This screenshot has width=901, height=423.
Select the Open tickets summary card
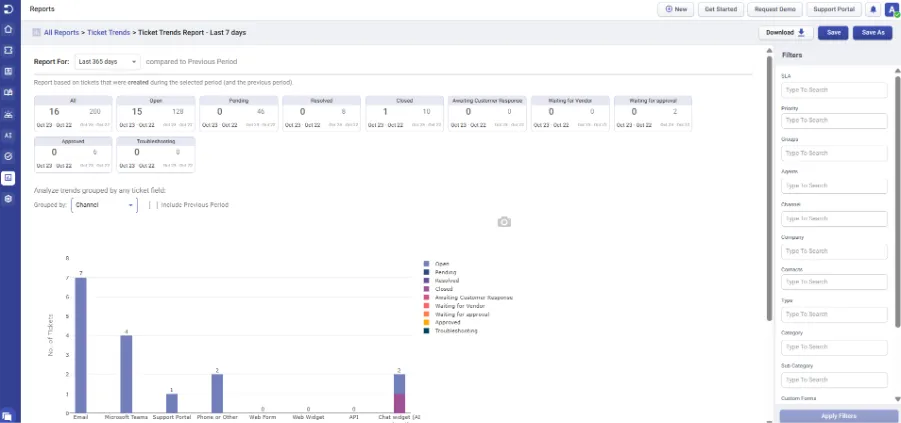click(x=156, y=114)
